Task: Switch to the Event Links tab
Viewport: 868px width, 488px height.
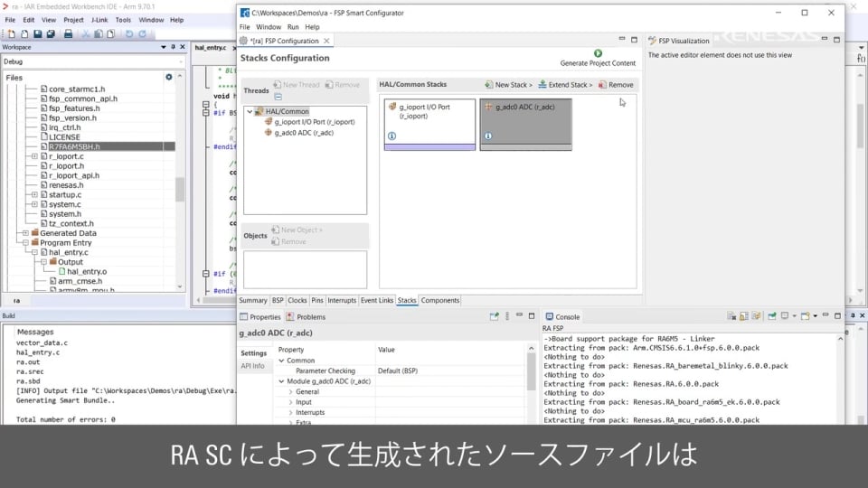Action: (377, 300)
